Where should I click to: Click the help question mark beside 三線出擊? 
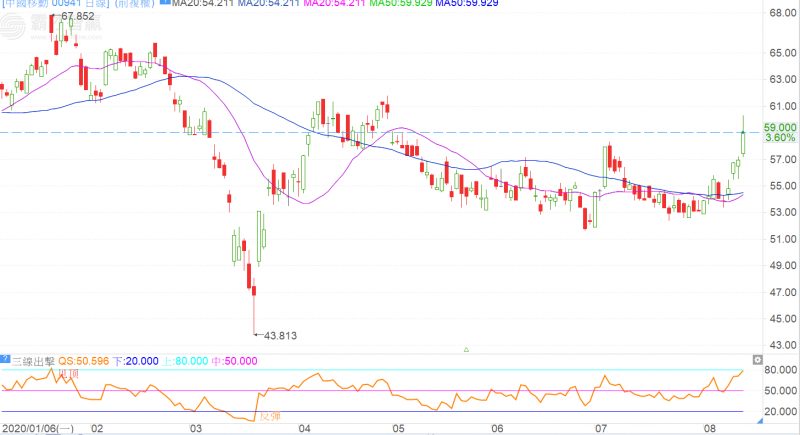4,361
